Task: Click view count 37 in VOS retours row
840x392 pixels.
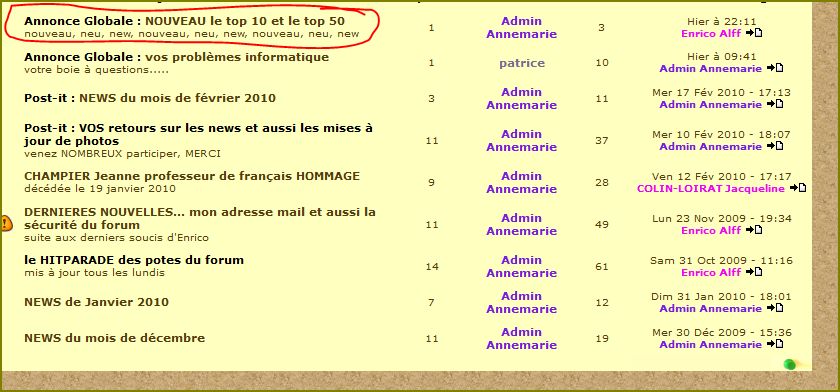Action: 602,140
